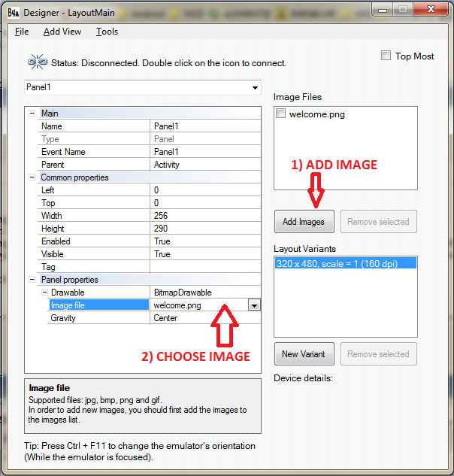
Task: Check the welcome.png image file checkbox
Action: click(280, 114)
